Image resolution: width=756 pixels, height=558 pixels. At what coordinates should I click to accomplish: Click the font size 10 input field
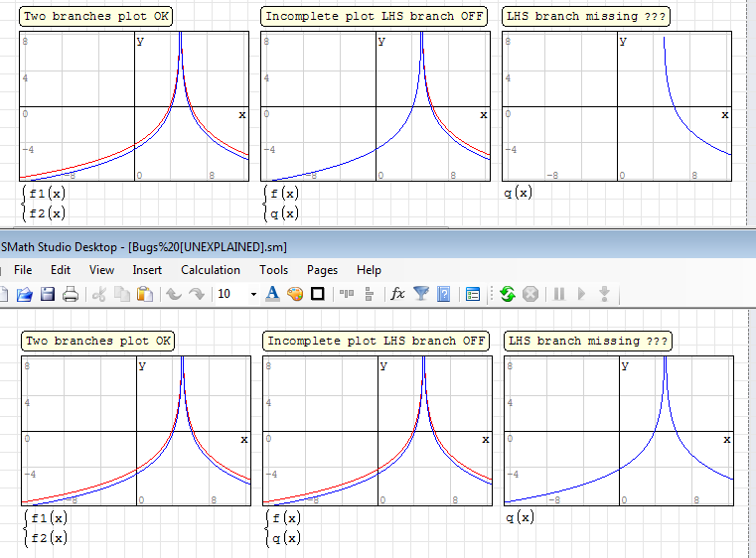coord(229,295)
